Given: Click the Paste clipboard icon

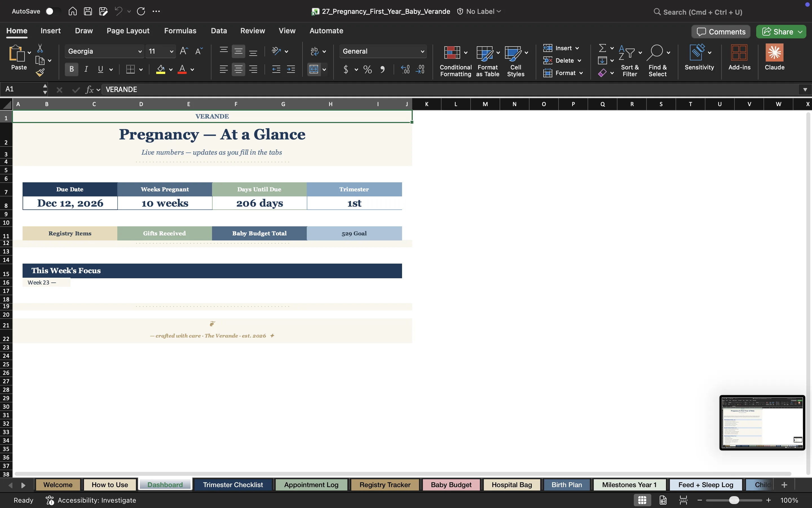Looking at the screenshot, I should (x=17, y=53).
